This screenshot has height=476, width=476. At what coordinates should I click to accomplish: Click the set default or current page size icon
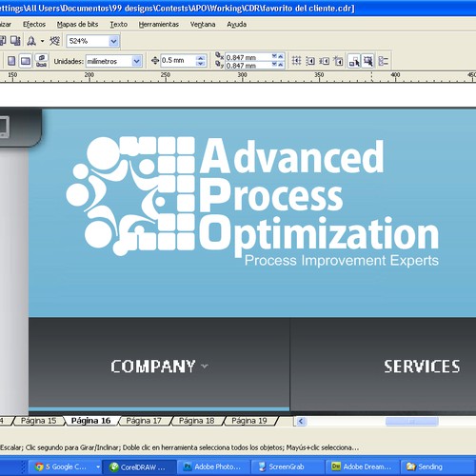coord(41,61)
